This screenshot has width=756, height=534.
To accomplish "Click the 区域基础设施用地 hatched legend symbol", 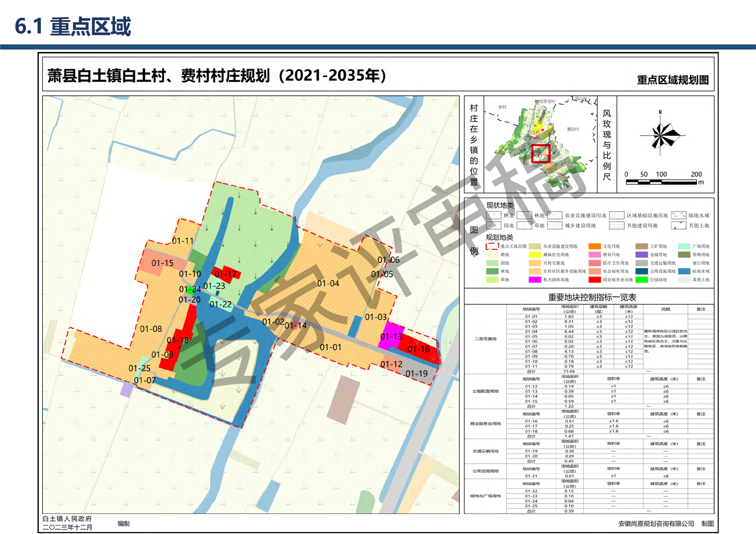I will [616, 216].
